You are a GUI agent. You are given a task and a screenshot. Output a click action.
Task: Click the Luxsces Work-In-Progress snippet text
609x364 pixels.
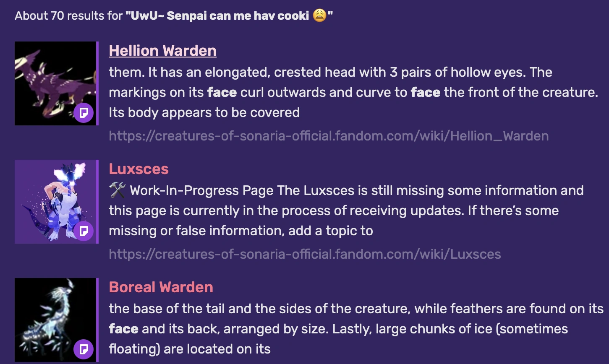(x=336, y=210)
